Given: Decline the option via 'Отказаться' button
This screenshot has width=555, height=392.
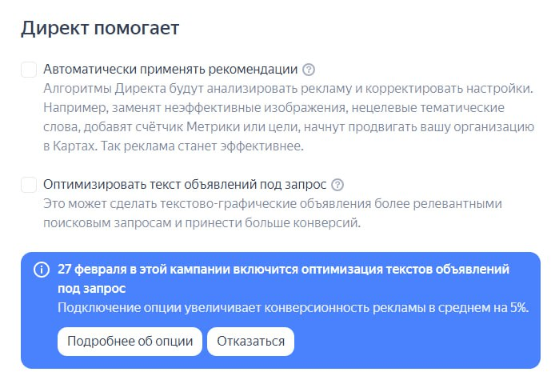Looking at the screenshot, I should coord(250,342).
